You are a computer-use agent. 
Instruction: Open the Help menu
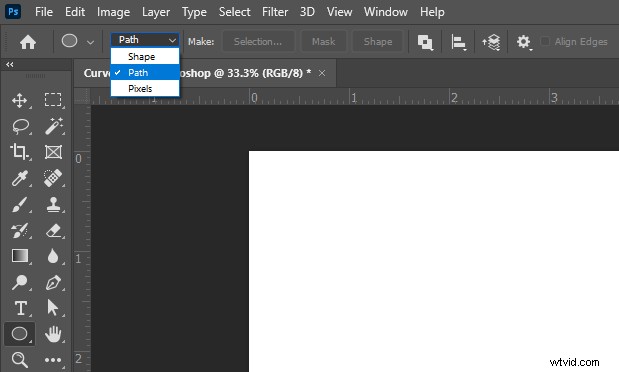click(432, 12)
